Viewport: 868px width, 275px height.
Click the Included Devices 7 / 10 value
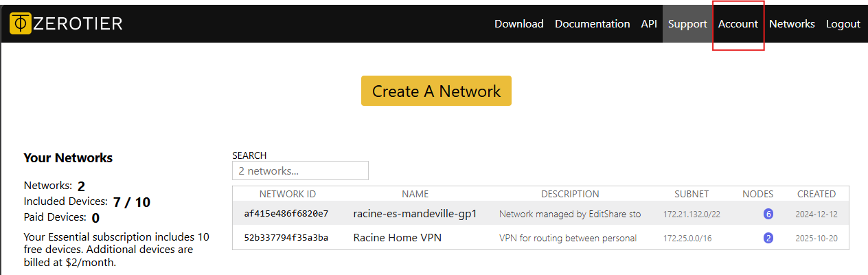click(131, 202)
